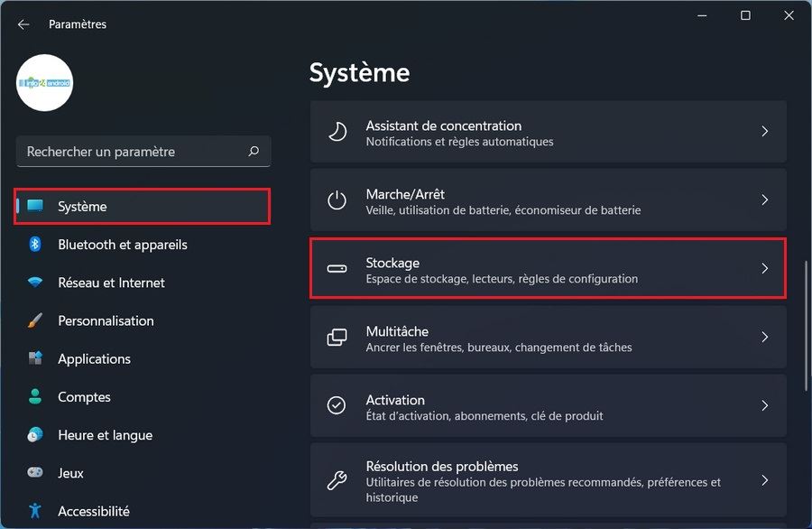Viewport: 812px width, 529px height.
Task: Click the back arrow icon
Action: tap(23, 24)
